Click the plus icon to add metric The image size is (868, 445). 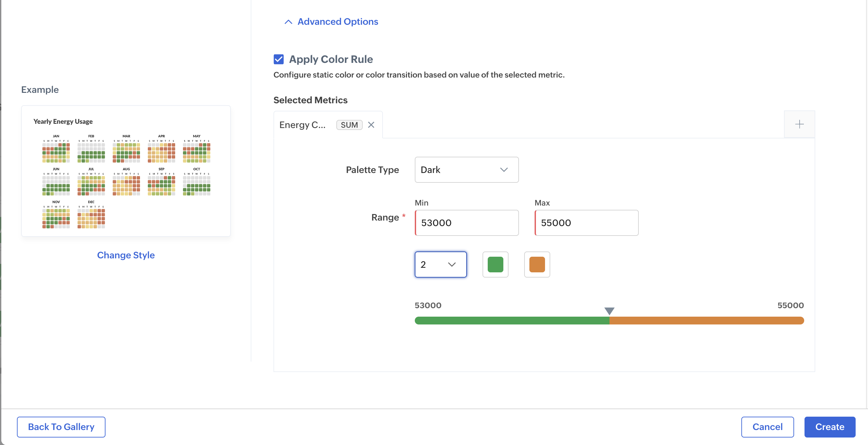(x=799, y=124)
